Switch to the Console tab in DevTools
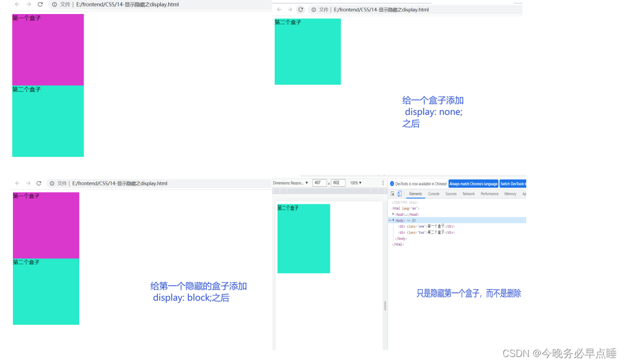 tap(433, 194)
